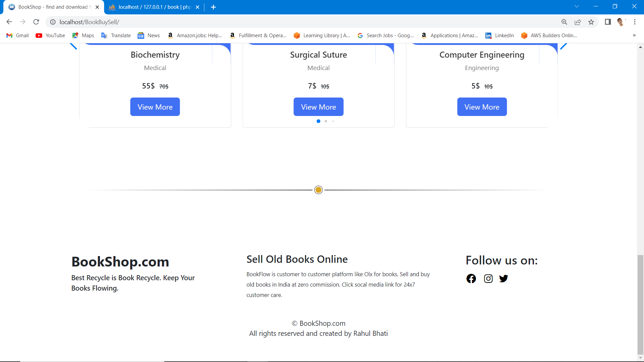Select the first carousel pagination dot
The width and height of the screenshot is (644, 362).
(318, 121)
